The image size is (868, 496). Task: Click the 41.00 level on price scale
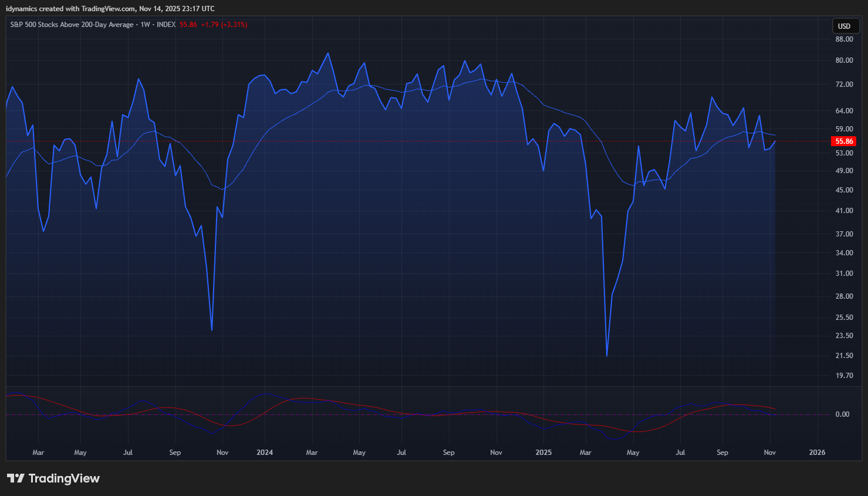(844, 211)
